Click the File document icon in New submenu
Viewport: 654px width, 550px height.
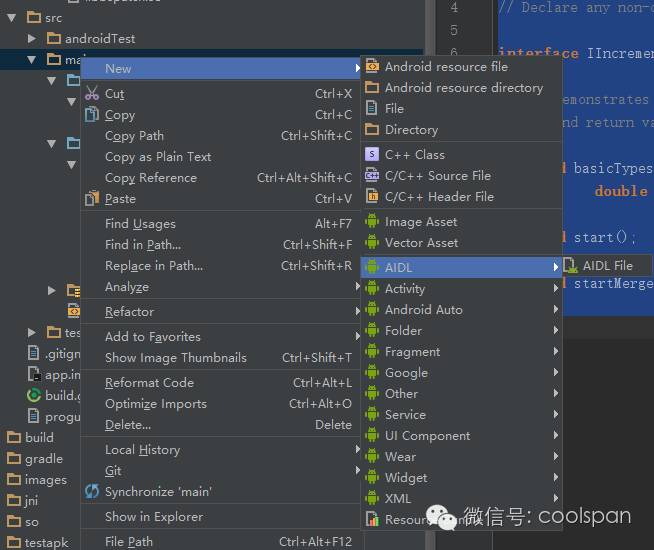point(372,108)
